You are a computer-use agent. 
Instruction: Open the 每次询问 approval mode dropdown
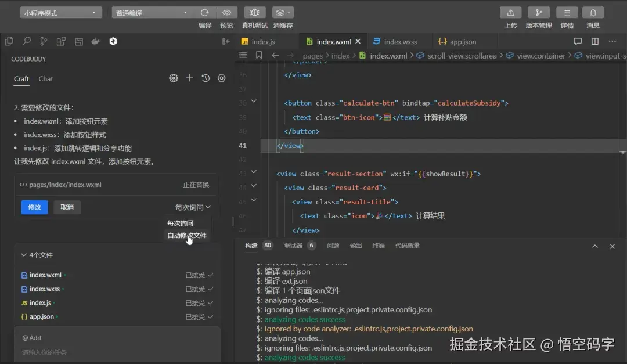193,207
